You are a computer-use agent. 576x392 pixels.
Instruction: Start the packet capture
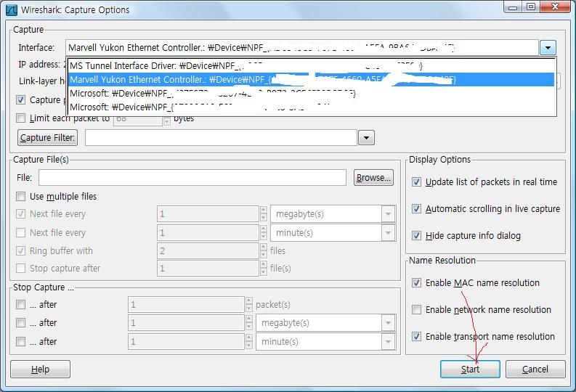(470, 369)
